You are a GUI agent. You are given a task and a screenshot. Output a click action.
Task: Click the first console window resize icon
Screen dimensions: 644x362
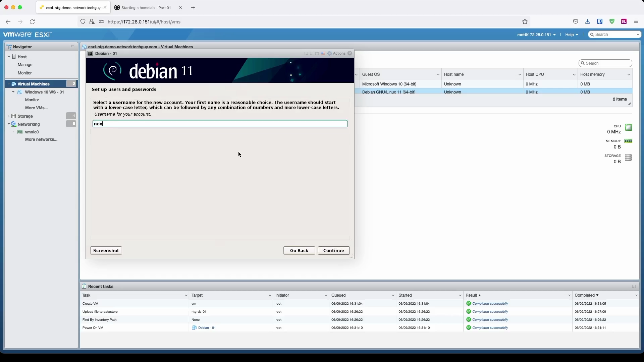coord(306,54)
